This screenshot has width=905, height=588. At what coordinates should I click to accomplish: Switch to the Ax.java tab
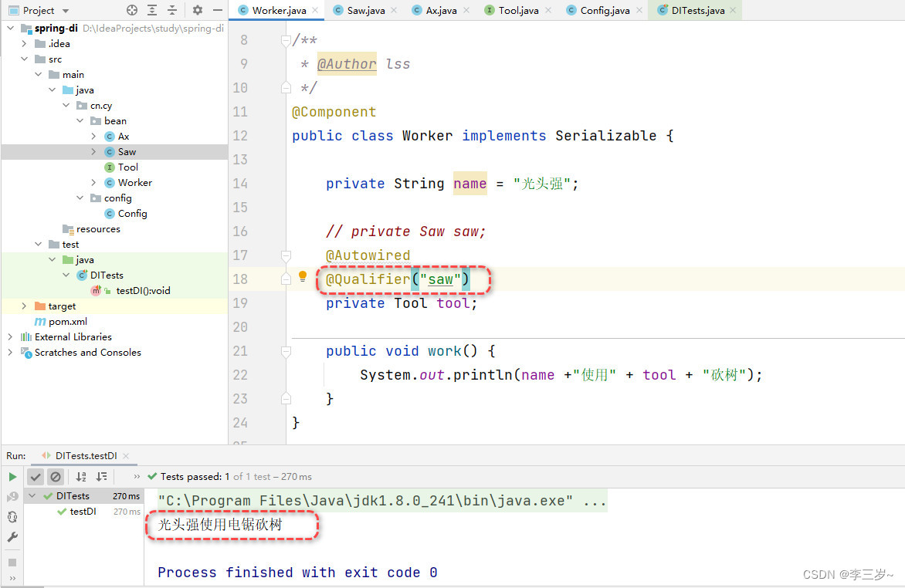pos(441,10)
